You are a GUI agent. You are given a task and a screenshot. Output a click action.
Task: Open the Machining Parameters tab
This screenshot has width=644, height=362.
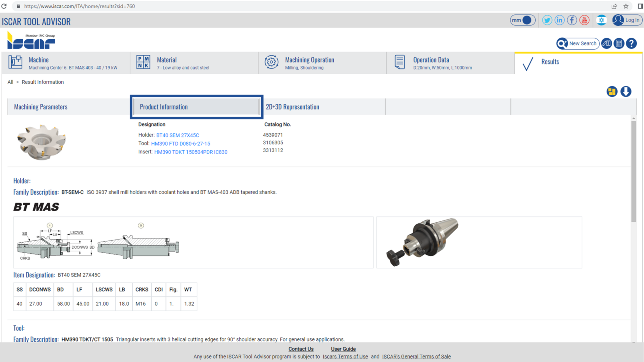pos(40,107)
